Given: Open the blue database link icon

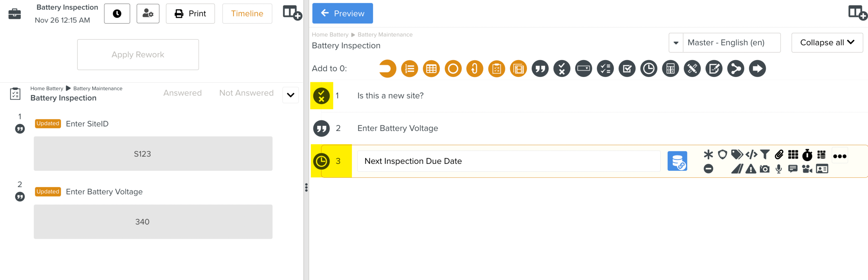Looking at the screenshot, I should pyautogui.click(x=677, y=161).
